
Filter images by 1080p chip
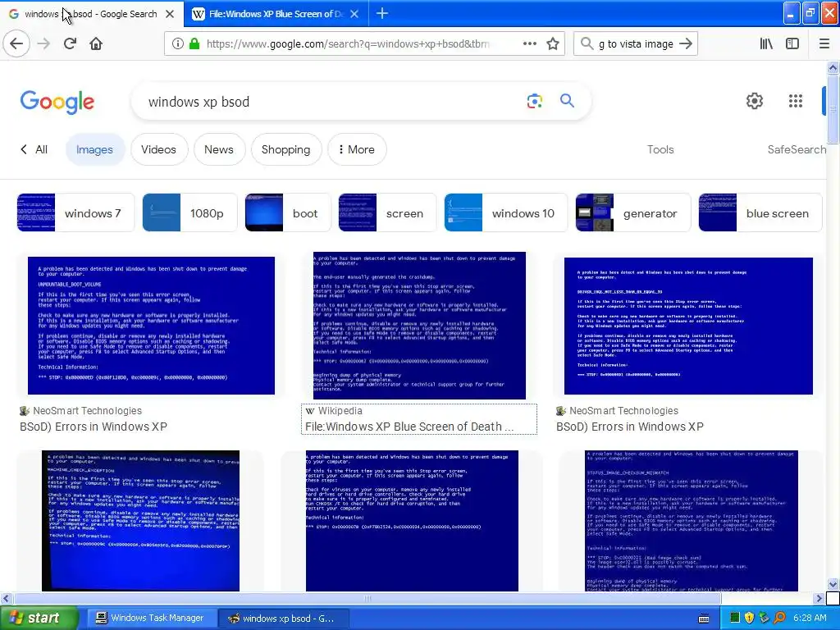click(189, 212)
